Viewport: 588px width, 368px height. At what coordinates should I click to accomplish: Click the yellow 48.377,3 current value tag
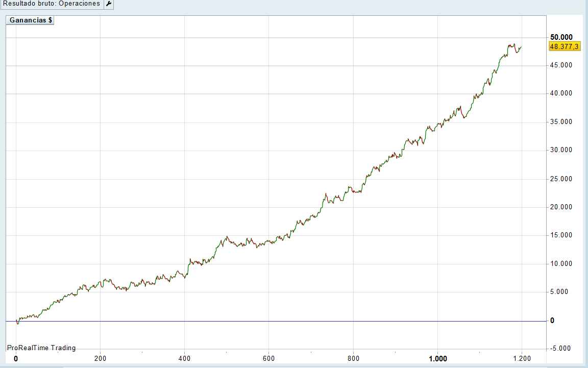[564, 46]
